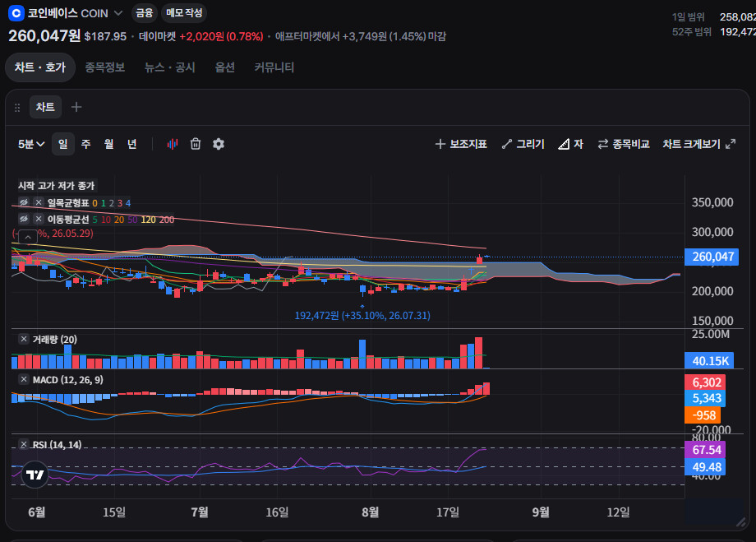
Task: Select the 일 daily timeframe
Action: pos(62,144)
